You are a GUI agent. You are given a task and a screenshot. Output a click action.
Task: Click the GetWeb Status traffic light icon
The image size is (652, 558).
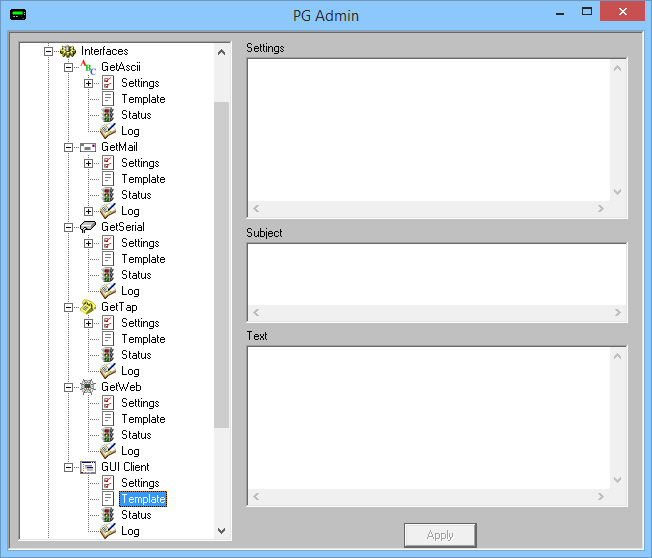(x=108, y=435)
